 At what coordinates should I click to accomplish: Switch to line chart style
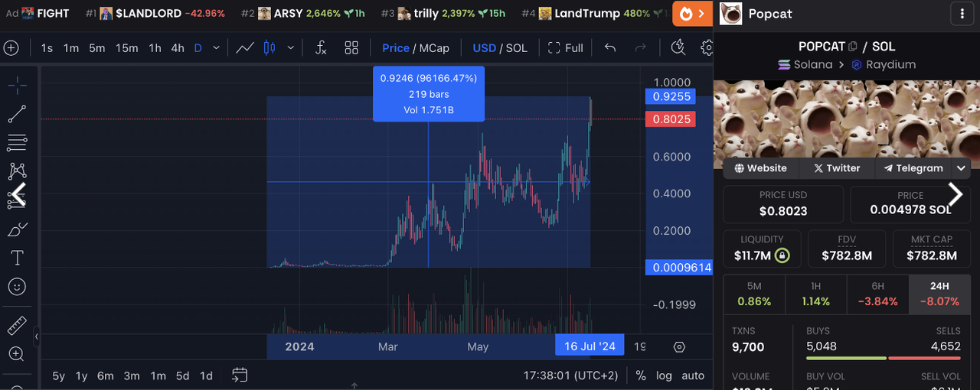click(x=245, y=48)
